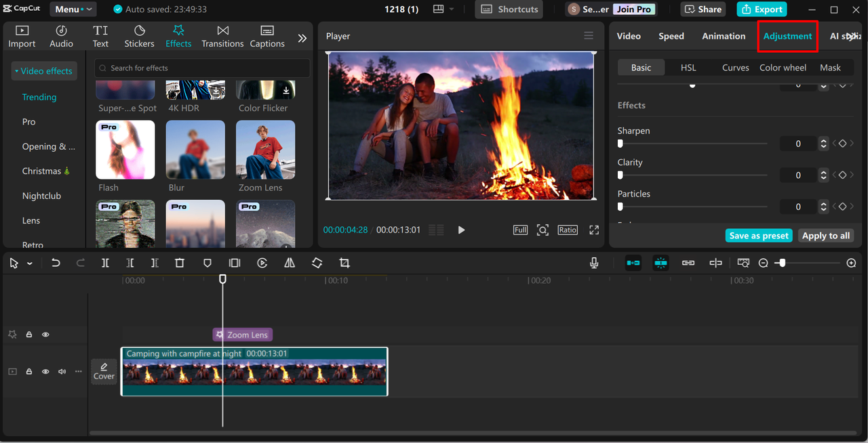Click Save as preset
868x443 pixels.
pos(759,236)
